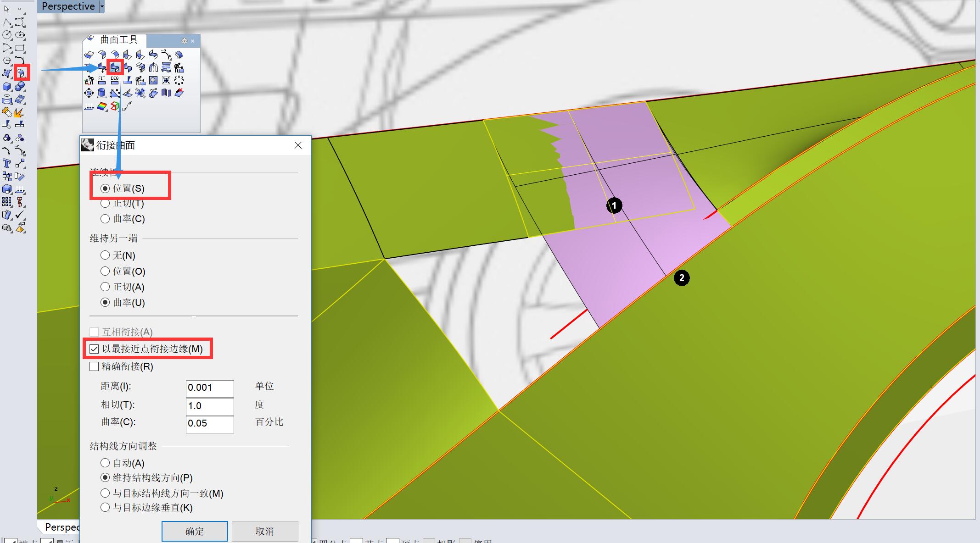Uncheck 以最接近点衔接边缘(M) checkbox

point(94,349)
